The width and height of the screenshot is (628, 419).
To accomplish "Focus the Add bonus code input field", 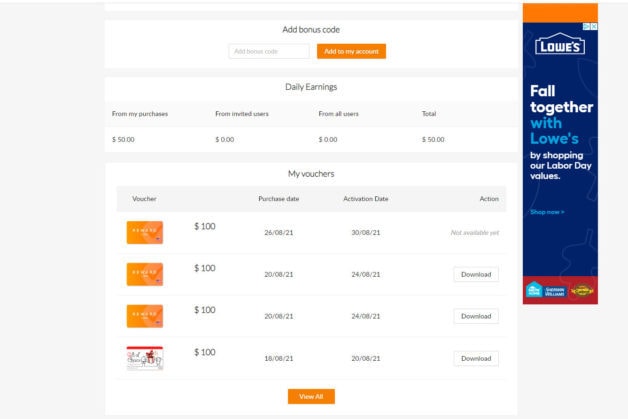I will [268, 51].
